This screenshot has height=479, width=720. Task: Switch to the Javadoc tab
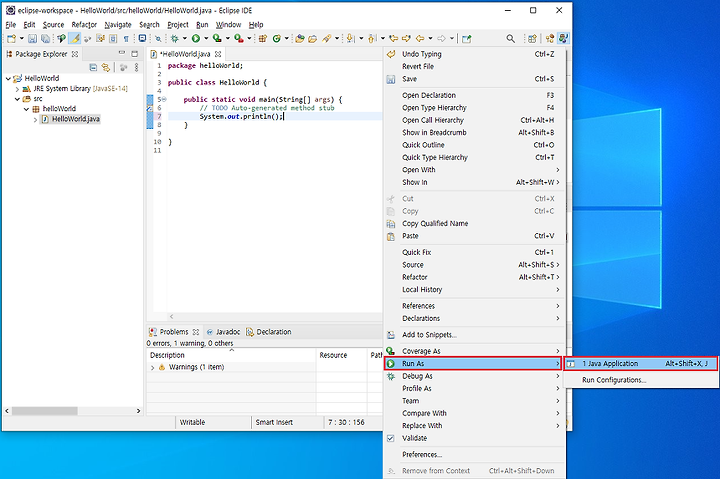coord(223,332)
